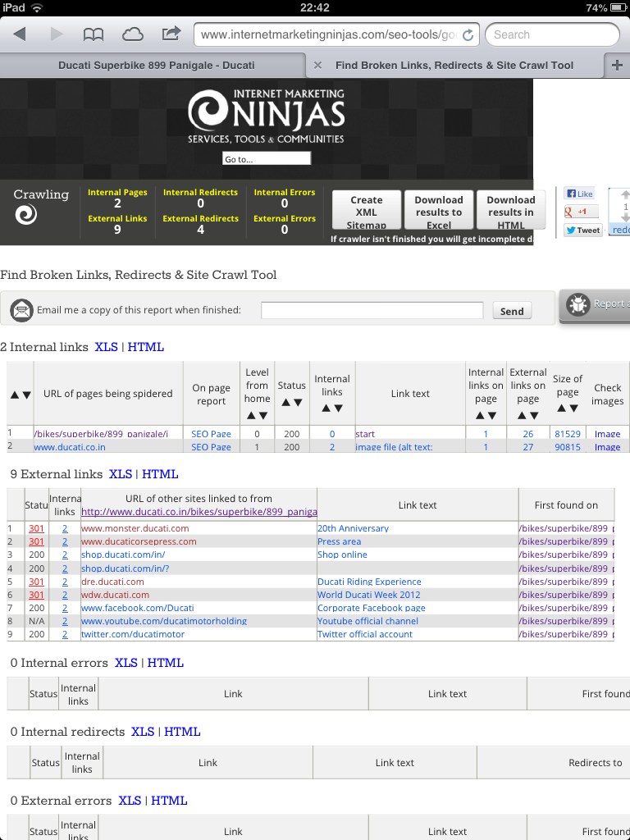Download Internal errors XLS

pyautogui.click(x=126, y=663)
